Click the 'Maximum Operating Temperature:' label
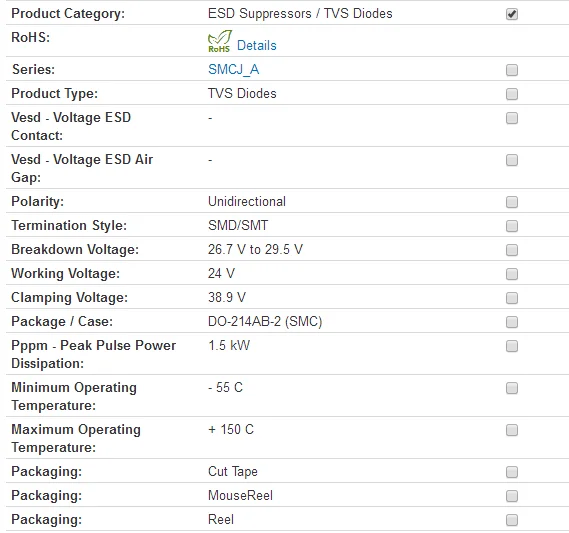 pos(76,438)
